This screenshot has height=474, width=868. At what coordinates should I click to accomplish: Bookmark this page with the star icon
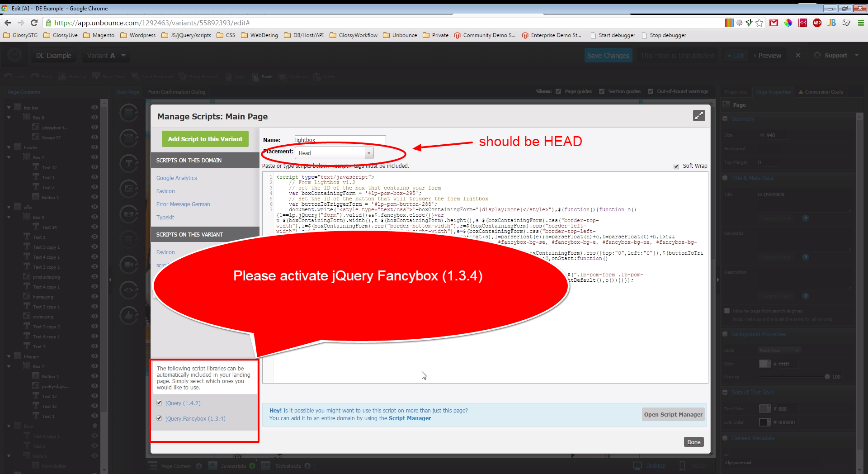coord(759,23)
